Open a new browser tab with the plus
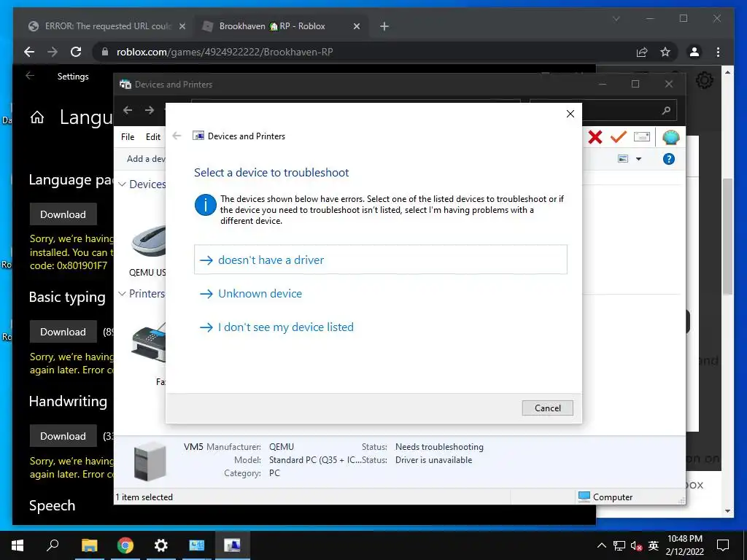Viewport: 747px width, 560px height. [384, 26]
